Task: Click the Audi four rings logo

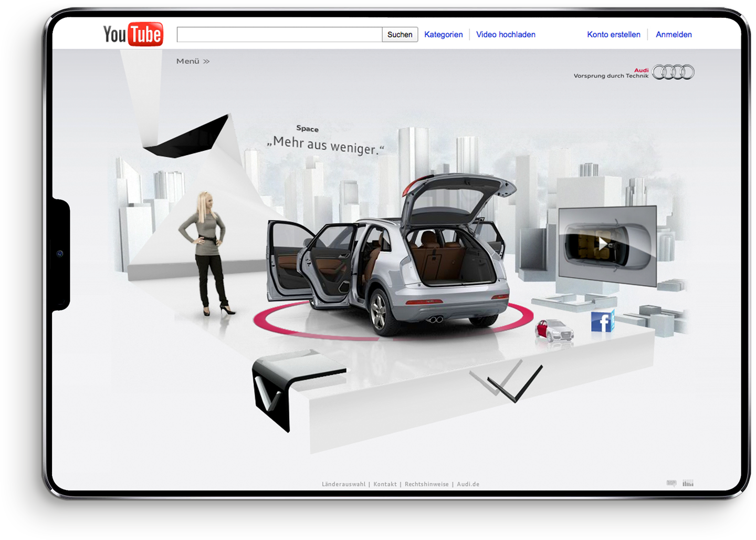Action: pos(673,72)
